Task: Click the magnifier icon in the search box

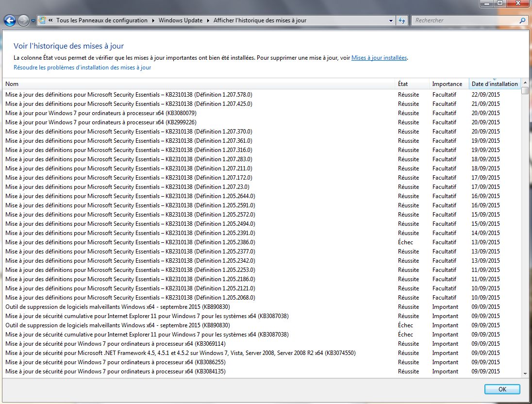Action: tap(522, 20)
